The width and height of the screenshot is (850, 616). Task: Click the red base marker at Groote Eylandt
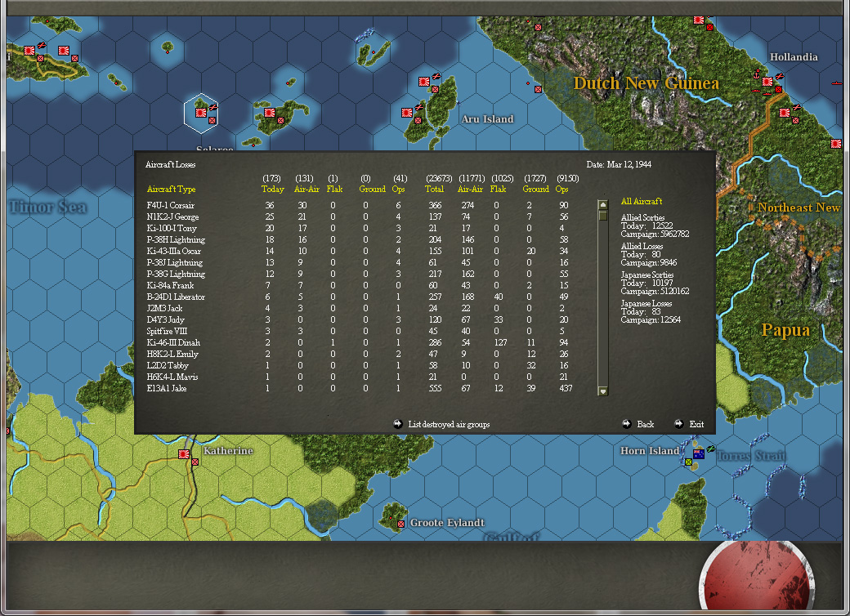coord(401,524)
